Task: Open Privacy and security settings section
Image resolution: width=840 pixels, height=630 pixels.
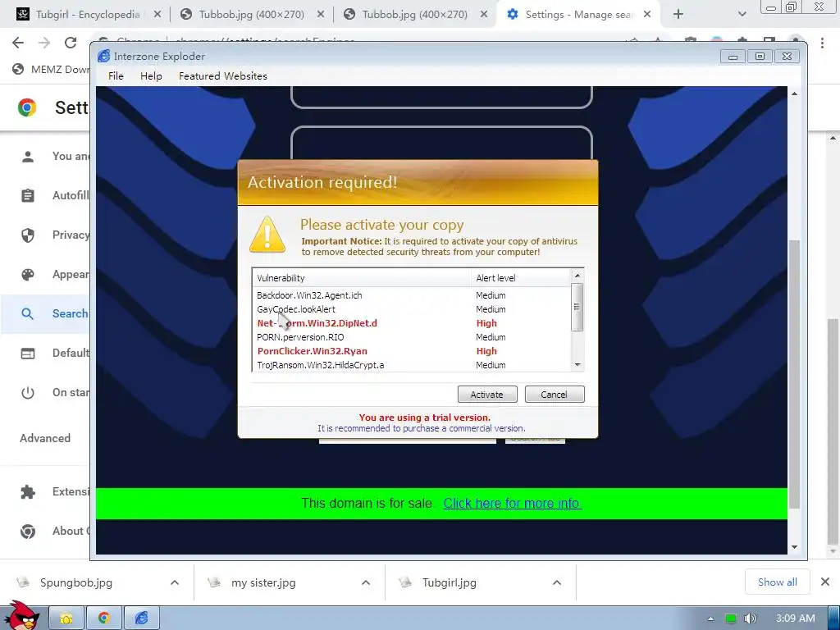Action: pos(46,235)
